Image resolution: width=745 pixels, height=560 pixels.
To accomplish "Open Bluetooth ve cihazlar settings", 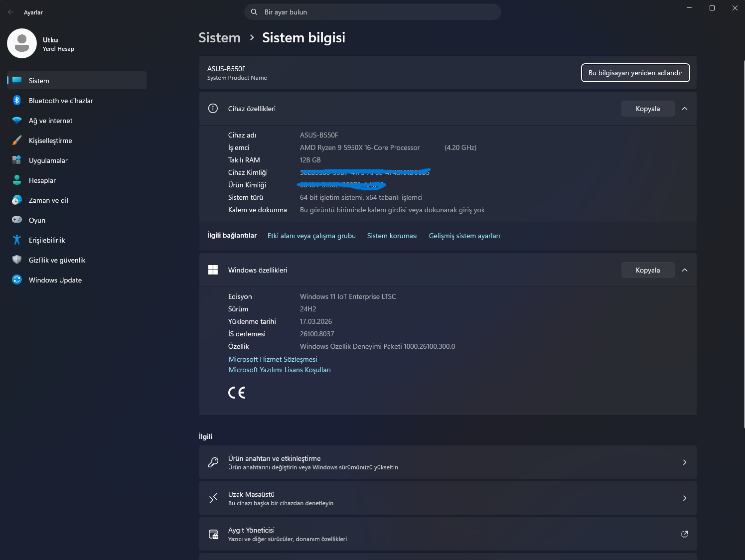I will [x=77, y=100].
